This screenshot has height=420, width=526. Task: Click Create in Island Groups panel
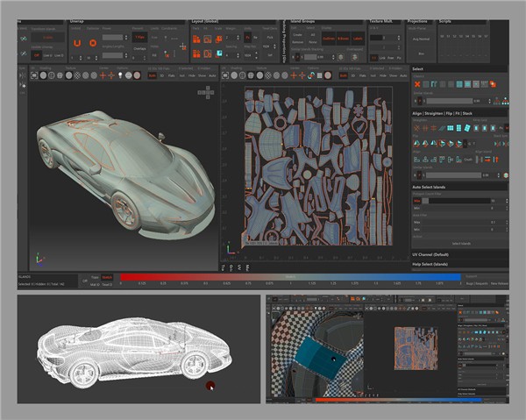pyautogui.click(x=297, y=35)
